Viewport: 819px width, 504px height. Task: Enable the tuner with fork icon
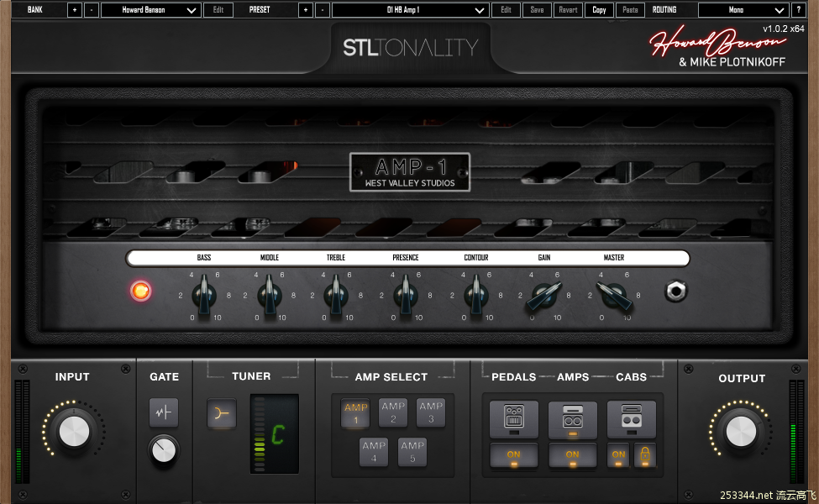click(x=222, y=413)
